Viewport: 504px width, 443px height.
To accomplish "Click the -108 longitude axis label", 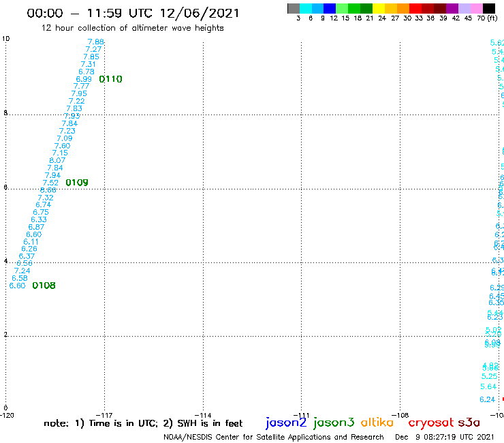I will 400,415.
